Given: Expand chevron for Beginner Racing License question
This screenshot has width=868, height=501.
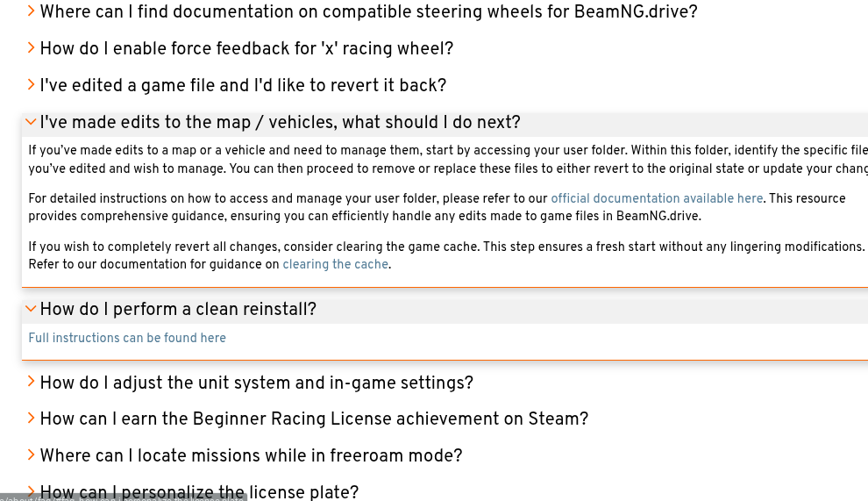Looking at the screenshot, I should tap(32, 419).
